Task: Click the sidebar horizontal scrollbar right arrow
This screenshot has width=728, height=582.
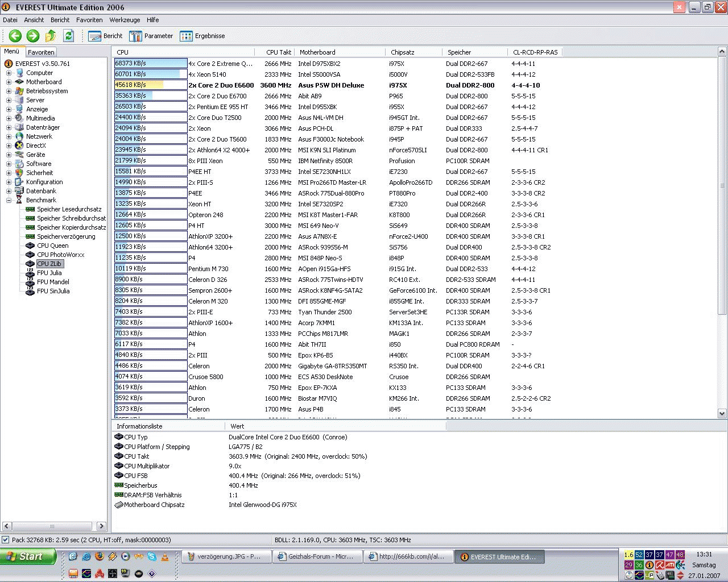Action: (x=101, y=526)
